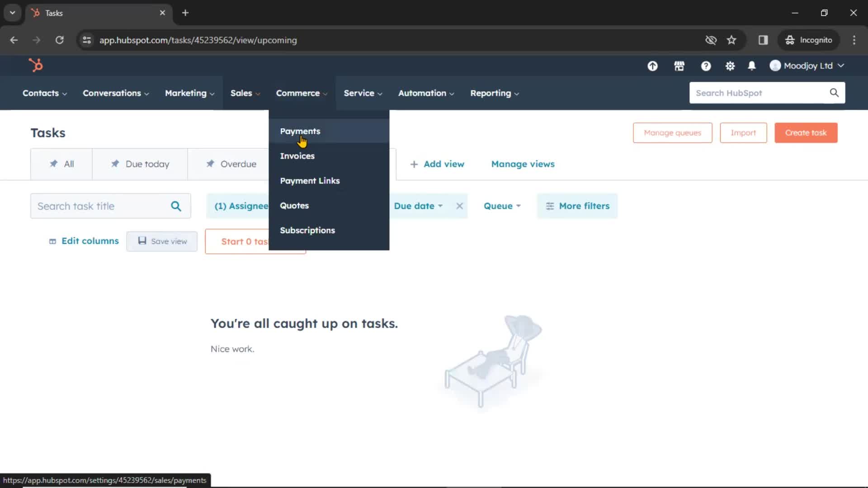This screenshot has width=868, height=488.
Task: Click the Create task button
Action: click(x=806, y=132)
